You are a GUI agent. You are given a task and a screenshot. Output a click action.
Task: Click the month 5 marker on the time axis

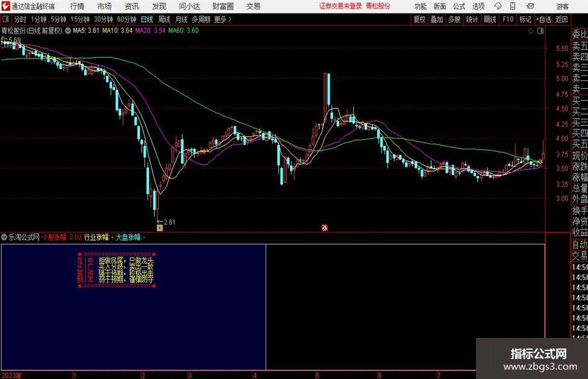317,375
